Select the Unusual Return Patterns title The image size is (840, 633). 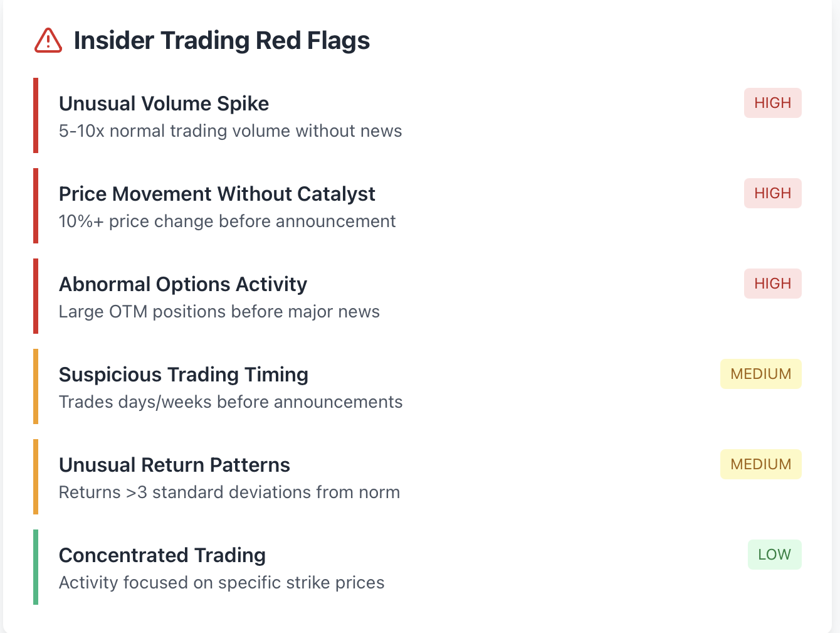pos(174,465)
